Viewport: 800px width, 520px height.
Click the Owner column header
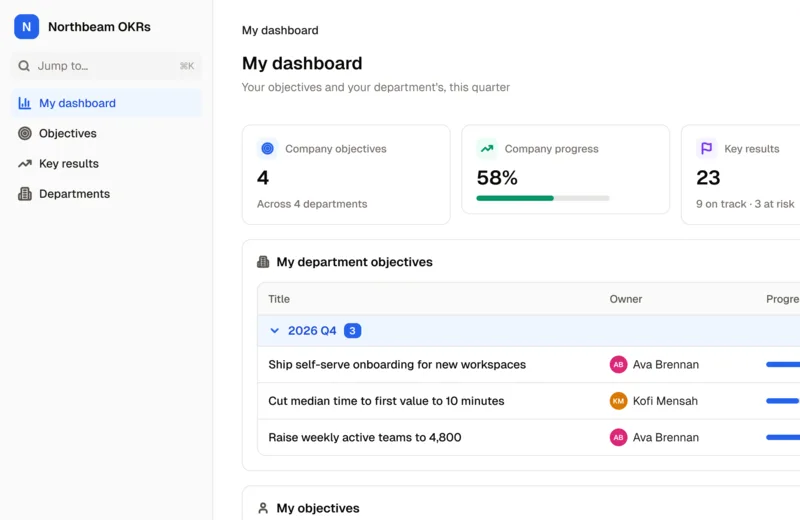[626, 299]
